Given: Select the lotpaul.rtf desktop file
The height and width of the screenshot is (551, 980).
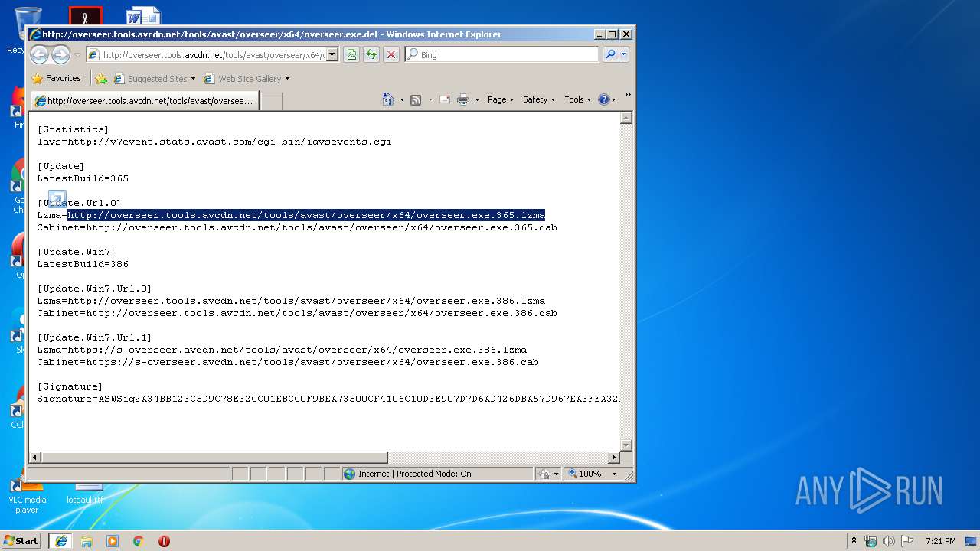Looking at the screenshot, I should coord(85,494).
